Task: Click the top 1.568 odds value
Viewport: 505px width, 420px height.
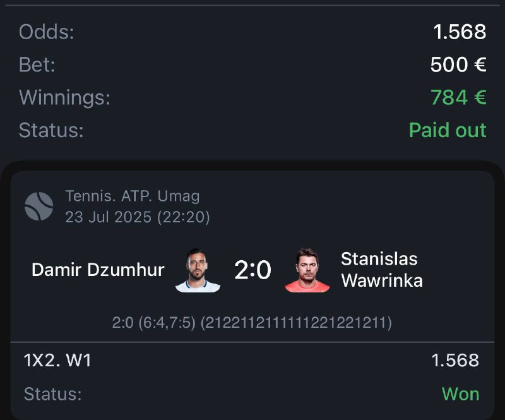Action: pos(460,32)
